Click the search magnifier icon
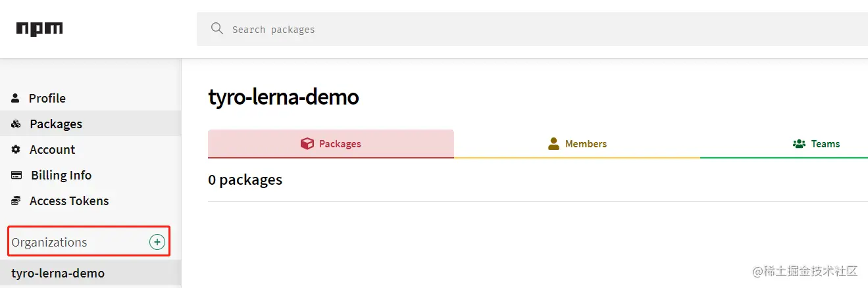Viewport: 868px width, 288px height. point(217,29)
